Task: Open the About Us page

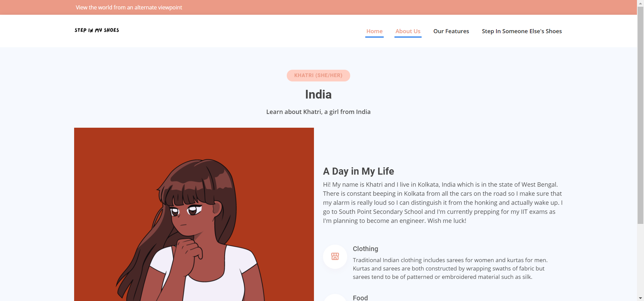Action: 408,31
